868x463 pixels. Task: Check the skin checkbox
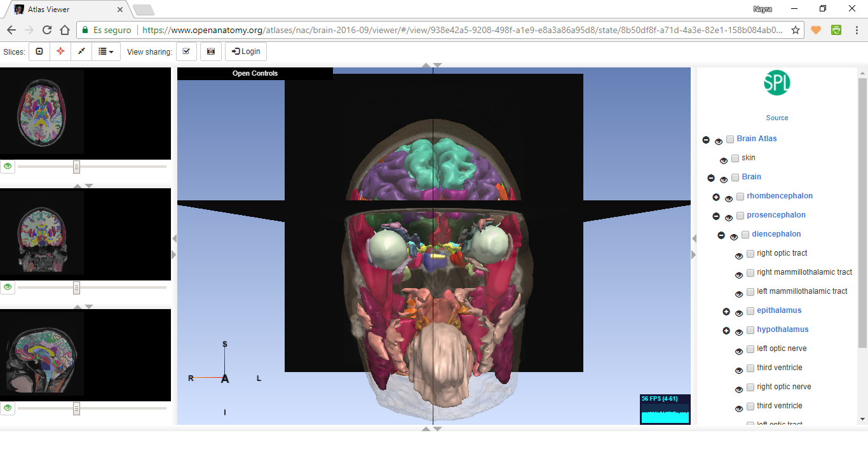(x=735, y=158)
